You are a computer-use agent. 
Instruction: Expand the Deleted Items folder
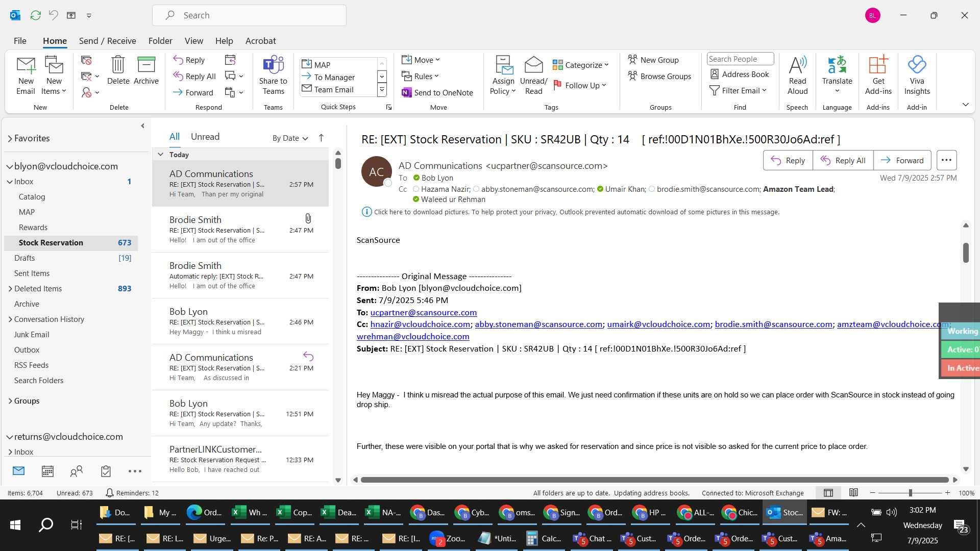[10, 289]
